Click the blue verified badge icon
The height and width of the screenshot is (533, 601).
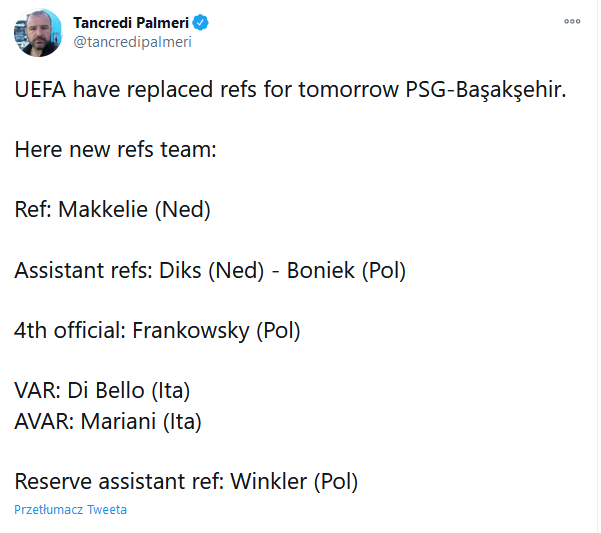tap(200, 23)
